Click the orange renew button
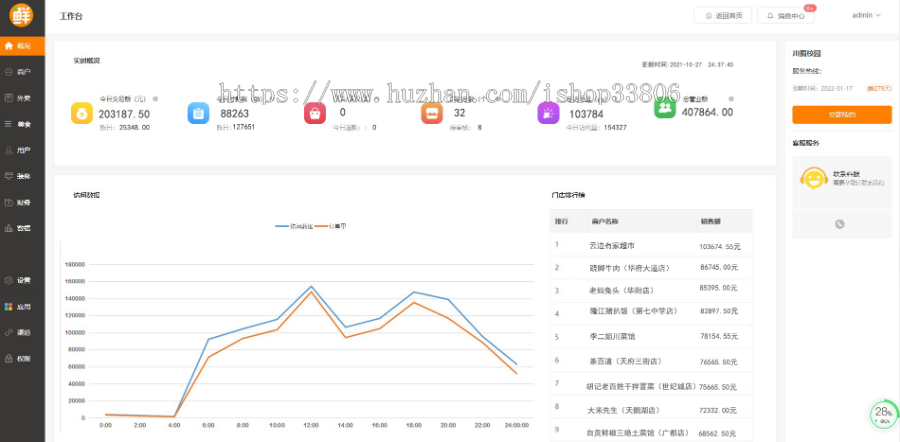The width and height of the screenshot is (900, 442). tap(842, 115)
